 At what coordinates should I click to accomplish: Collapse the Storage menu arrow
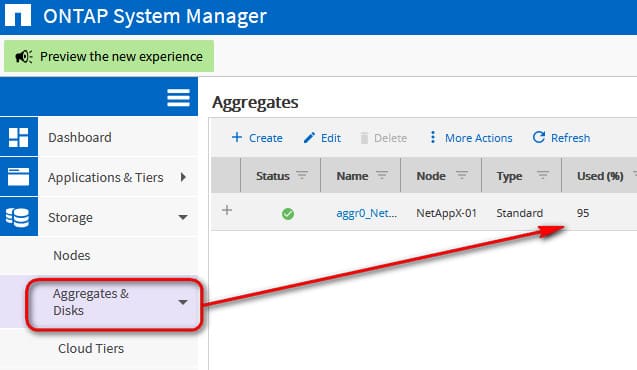click(183, 217)
